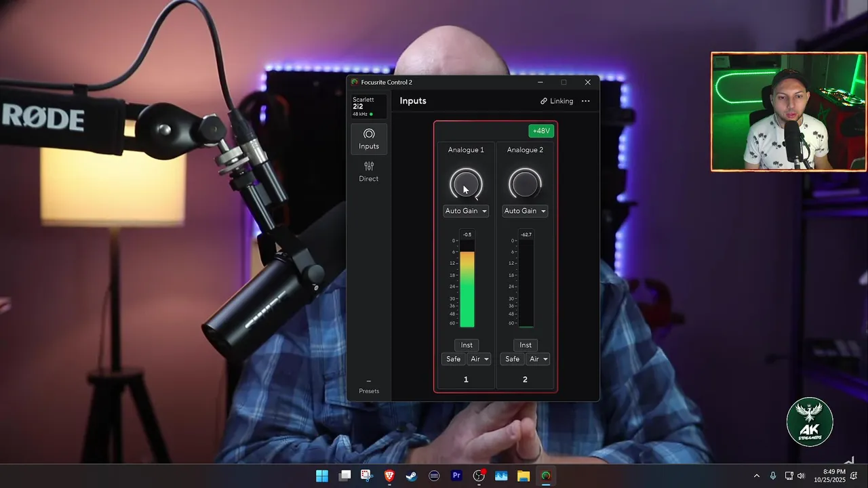Open Steam from the taskbar
The image size is (868, 488).
tap(412, 476)
